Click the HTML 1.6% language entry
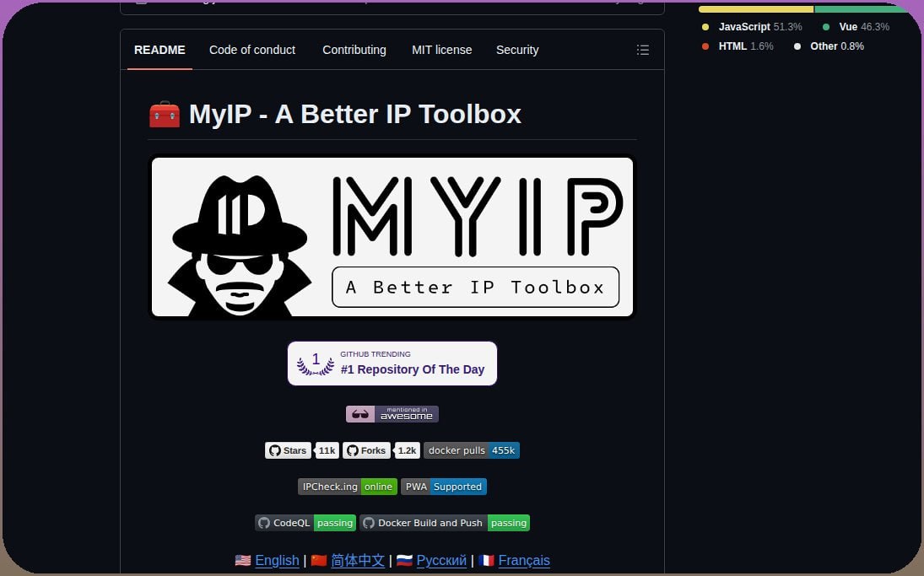The width and height of the screenshot is (924, 576). pyautogui.click(x=738, y=46)
